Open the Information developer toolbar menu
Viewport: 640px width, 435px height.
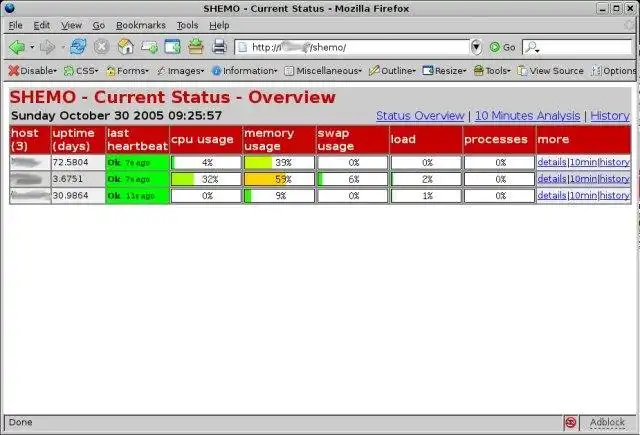244,71
